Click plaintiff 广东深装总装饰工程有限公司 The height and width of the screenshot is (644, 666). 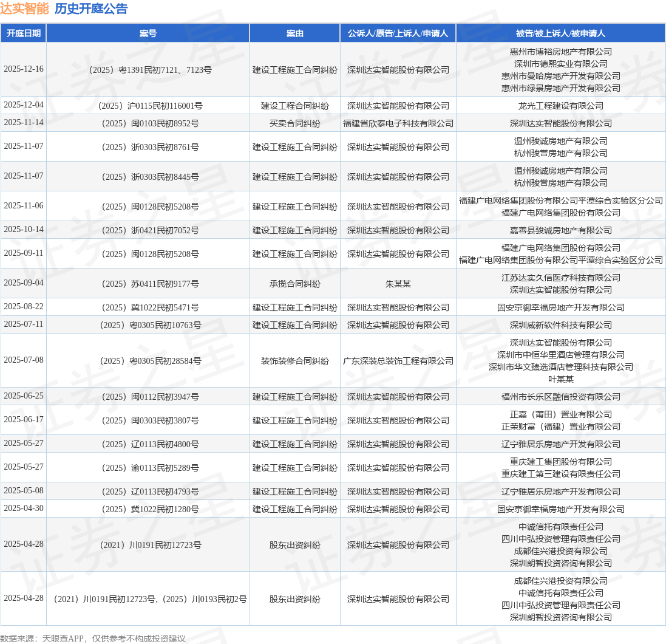(398, 361)
